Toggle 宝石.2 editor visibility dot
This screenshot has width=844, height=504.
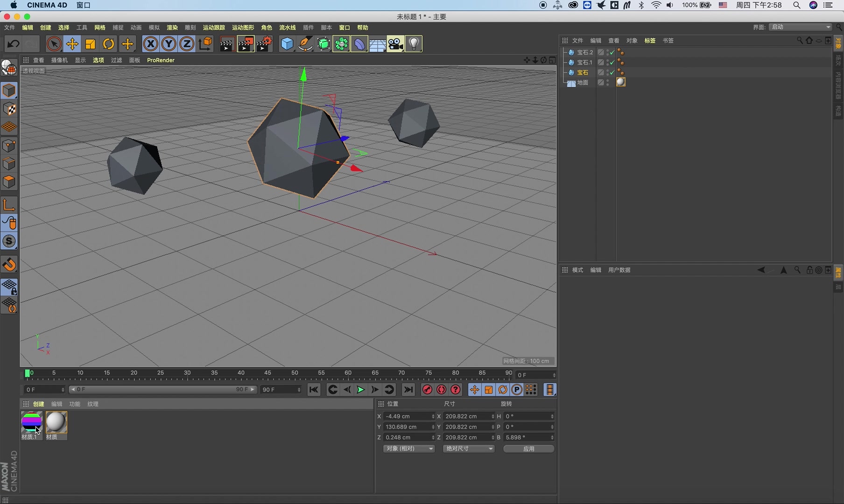pyautogui.click(x=608, y=50)
